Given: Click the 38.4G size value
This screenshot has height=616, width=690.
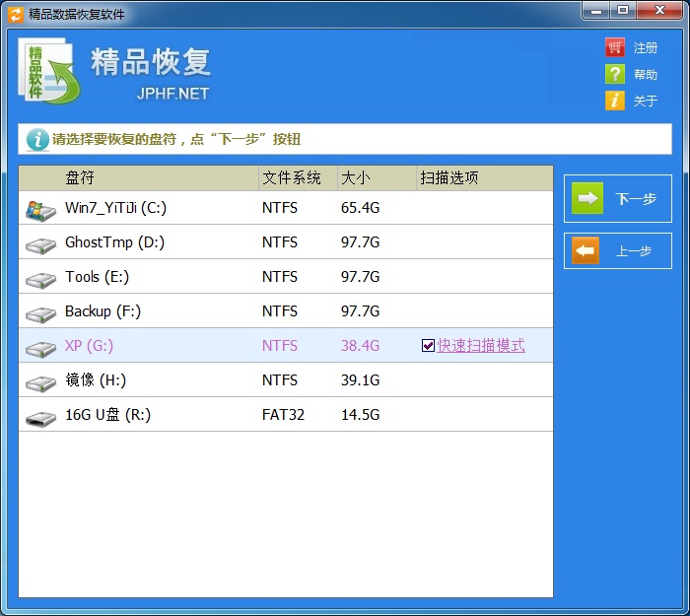Looking at the screenshot, I should (360, 345).
